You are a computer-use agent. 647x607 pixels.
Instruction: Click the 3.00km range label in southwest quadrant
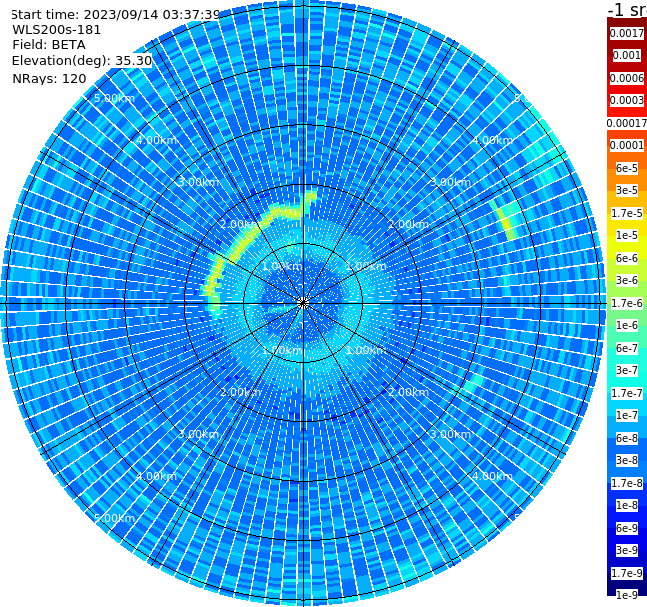coord(198,434)
